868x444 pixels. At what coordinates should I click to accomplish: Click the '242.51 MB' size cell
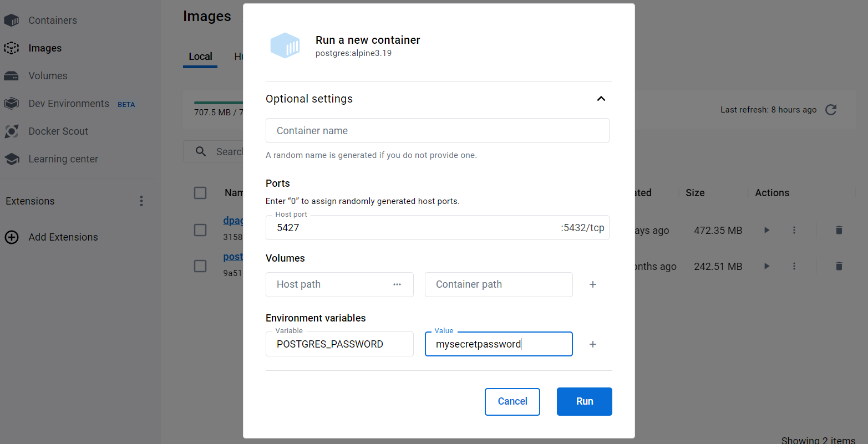tap(718, 266)
